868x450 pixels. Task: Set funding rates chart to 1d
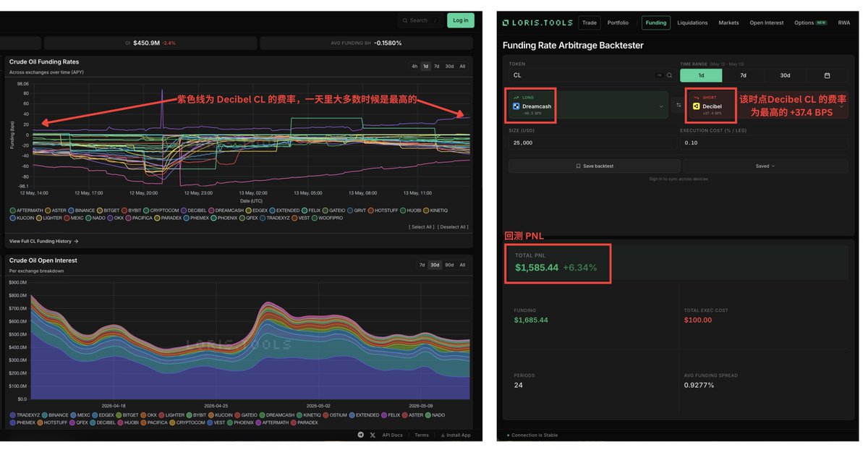(425, 66)
